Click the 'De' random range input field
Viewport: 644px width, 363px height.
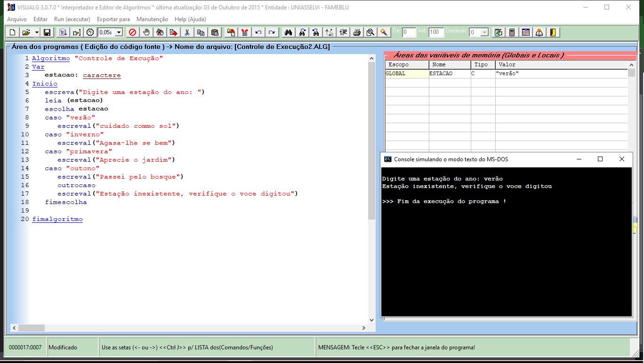point(409,32)
